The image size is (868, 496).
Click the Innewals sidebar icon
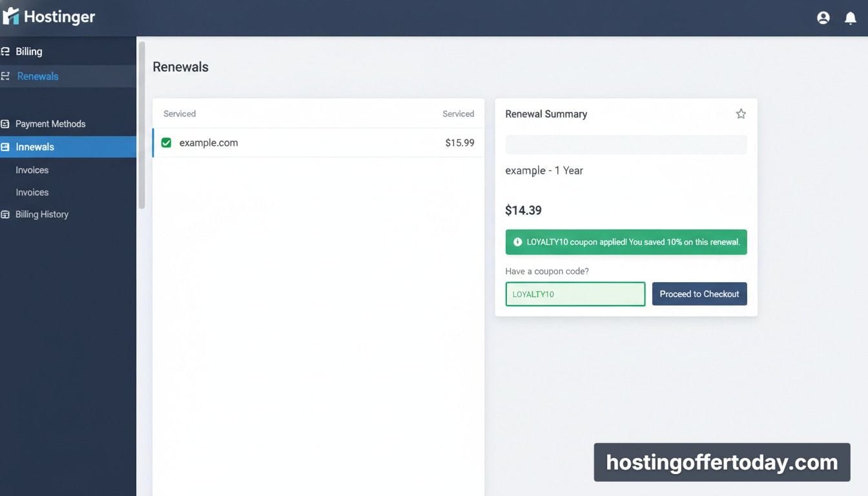5,147
